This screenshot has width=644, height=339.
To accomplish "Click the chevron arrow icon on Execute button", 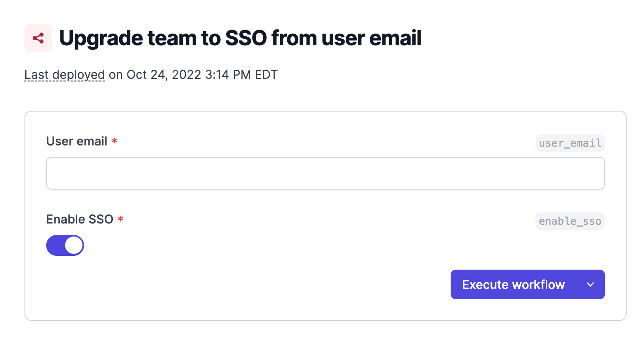I will coord(590,285).
